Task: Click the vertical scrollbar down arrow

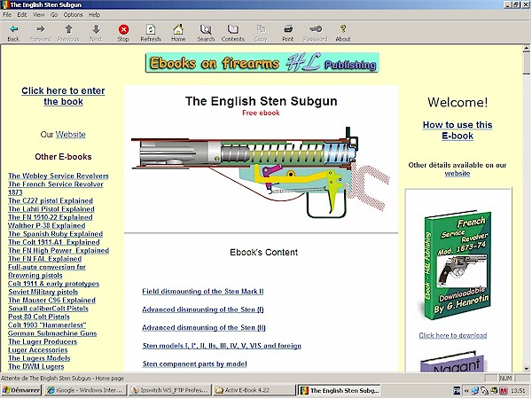Action: click(x=526, y=369)
